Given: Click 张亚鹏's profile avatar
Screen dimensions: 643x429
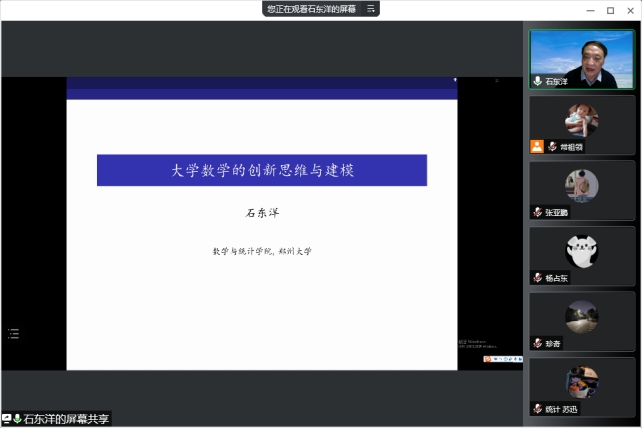Looking at the screenshot, I should (x=581, y=185).
